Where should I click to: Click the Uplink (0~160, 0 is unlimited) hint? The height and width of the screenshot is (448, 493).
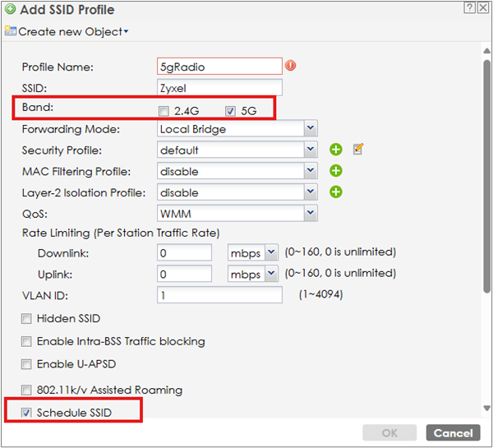pos(340,273)
